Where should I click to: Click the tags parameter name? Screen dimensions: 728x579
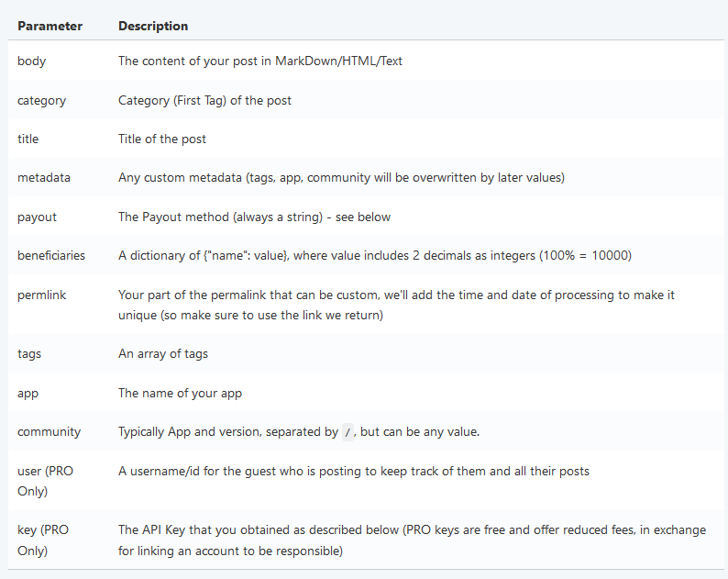pos(29,353)
